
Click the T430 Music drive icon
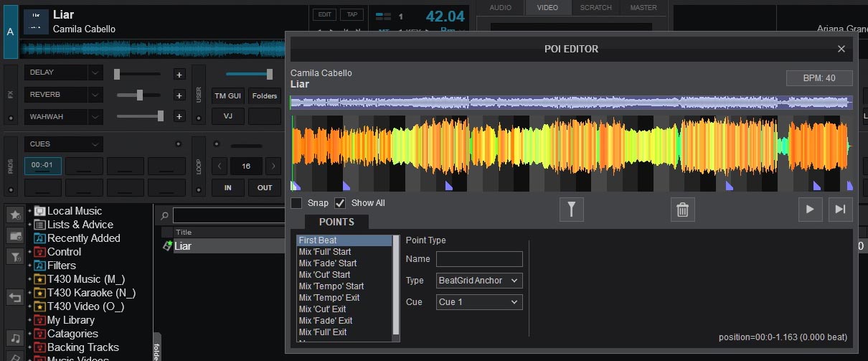[40, 279]
